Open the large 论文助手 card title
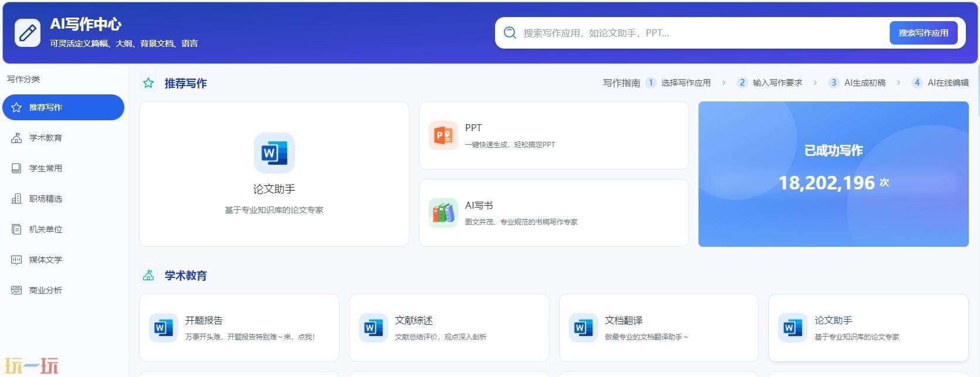 pyautogui.click(x=274, y=189)
